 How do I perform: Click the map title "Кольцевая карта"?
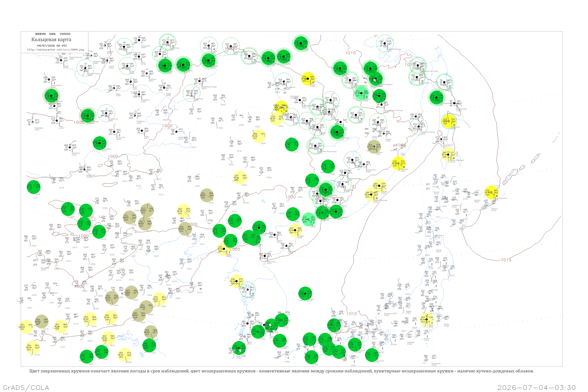pyautogui.click(x=51, y=40)
